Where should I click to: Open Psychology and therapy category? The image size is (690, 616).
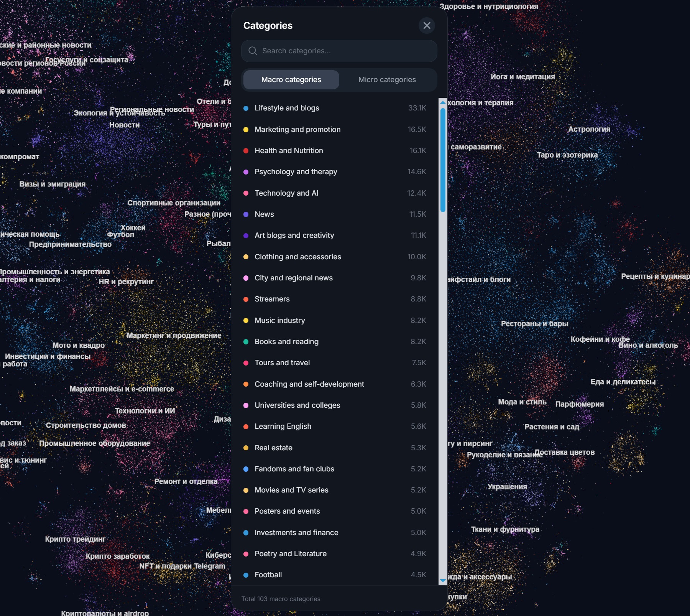(335, 172)
